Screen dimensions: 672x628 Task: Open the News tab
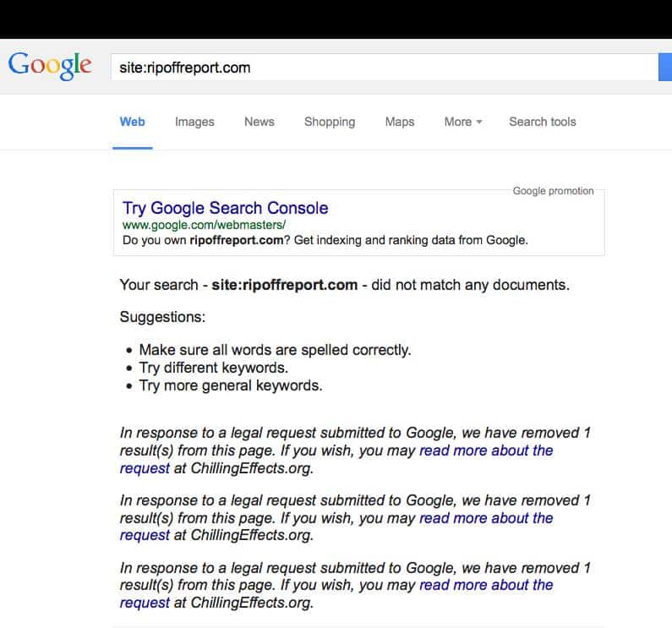pyautogui.click(x=260, y=122)
